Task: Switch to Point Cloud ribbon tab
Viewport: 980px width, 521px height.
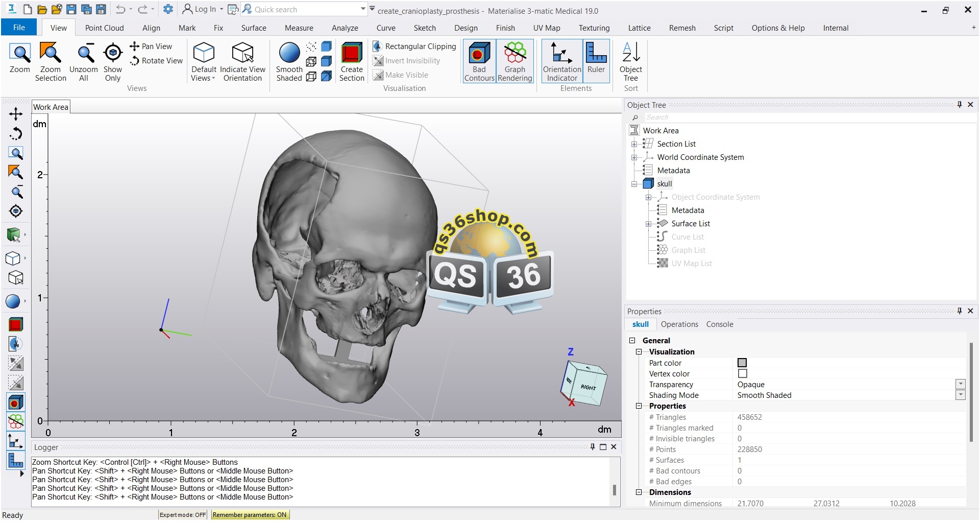Action: coord(105,28)
